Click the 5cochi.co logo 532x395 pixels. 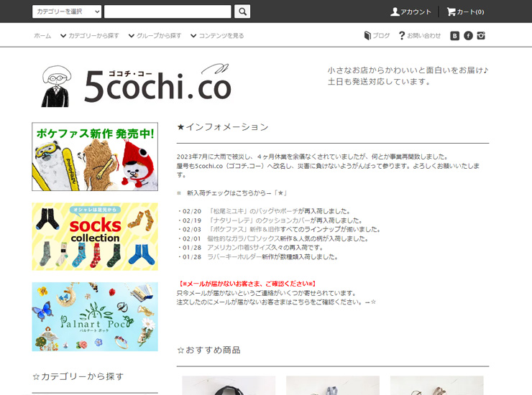137,85
